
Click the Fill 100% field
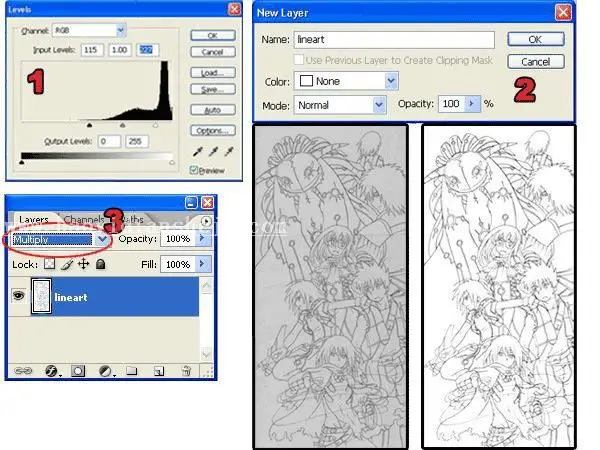click(178, 264)
